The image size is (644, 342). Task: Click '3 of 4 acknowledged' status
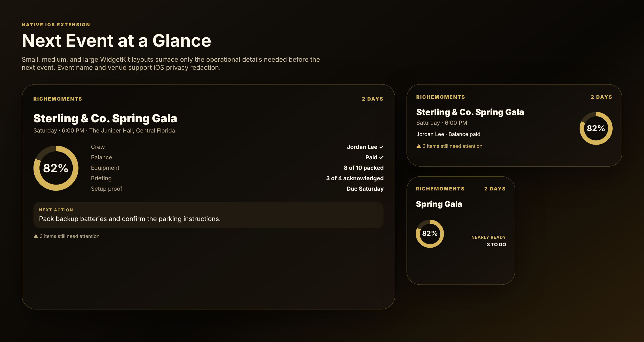coord(355,178)
